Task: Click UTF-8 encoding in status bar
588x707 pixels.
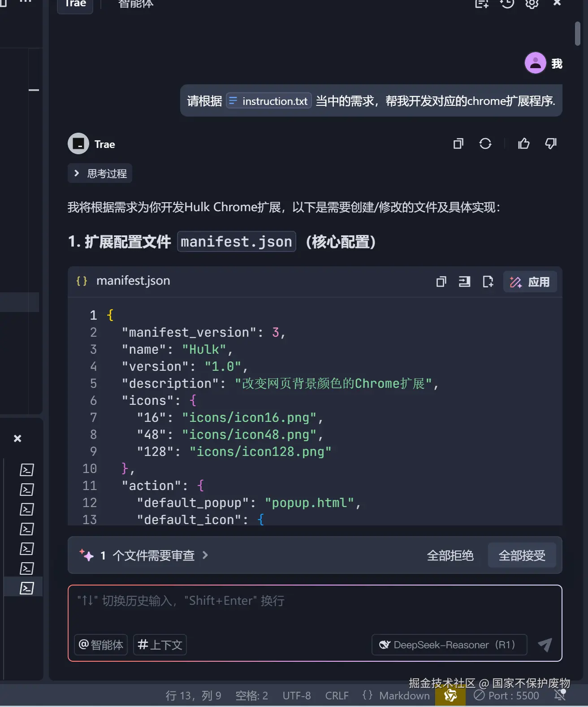Action: coord(297,695)
